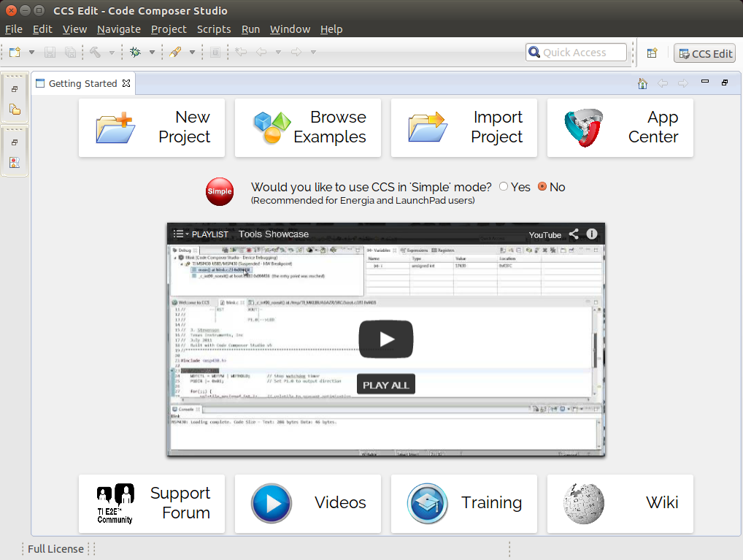Viewport: 743px width, 560px height.
Task: Open the Scripts menu
Action: click(214, 29)
